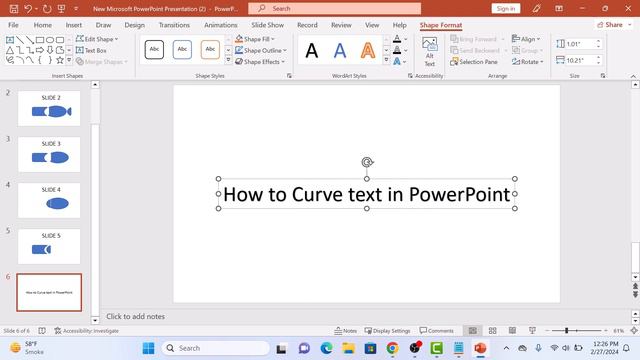Screen dimensions: 640x360
Task: Click the Share button
Action: coord(613,25)
